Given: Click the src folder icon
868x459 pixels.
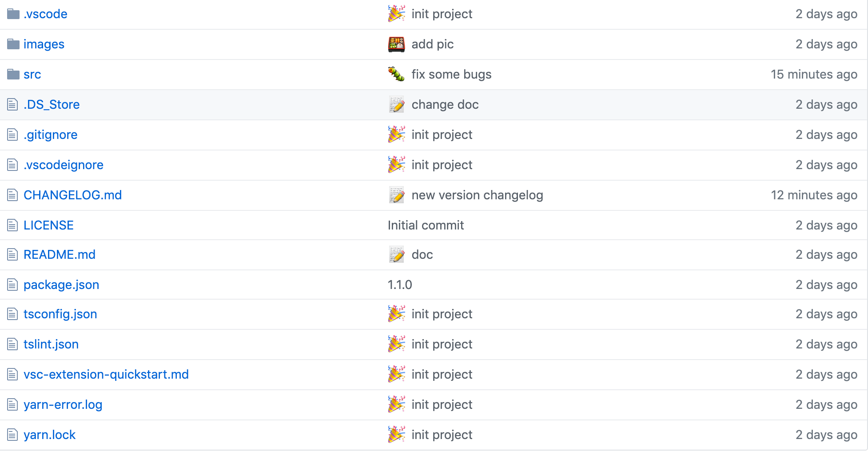Looking at the screenshot, I should click(13, 74).
